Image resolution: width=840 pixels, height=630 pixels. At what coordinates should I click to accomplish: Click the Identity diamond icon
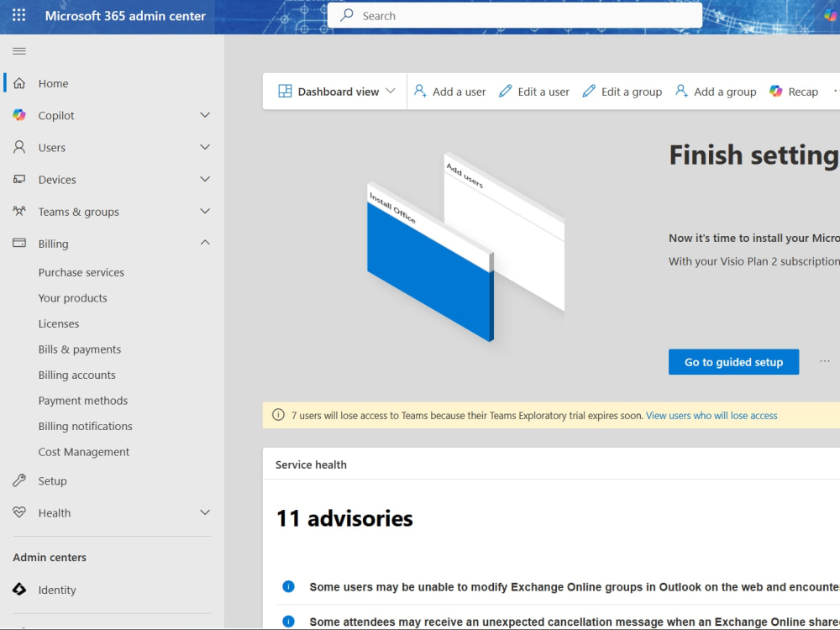(x=19, y=590)
